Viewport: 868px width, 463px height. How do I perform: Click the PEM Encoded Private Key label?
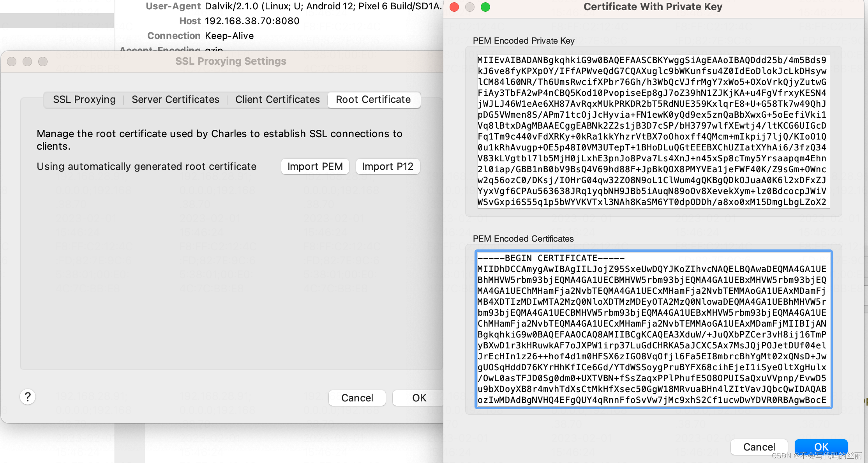pos(524,41)
